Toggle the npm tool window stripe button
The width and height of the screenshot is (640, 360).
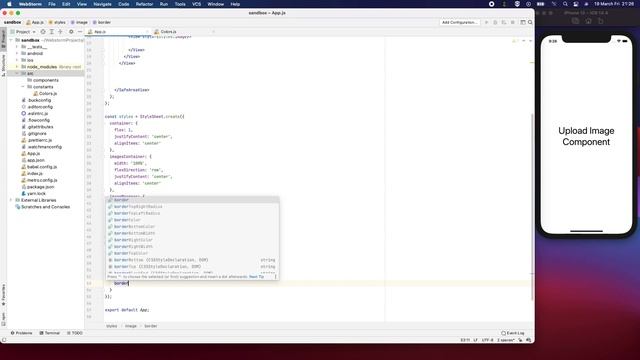(3, 319)
